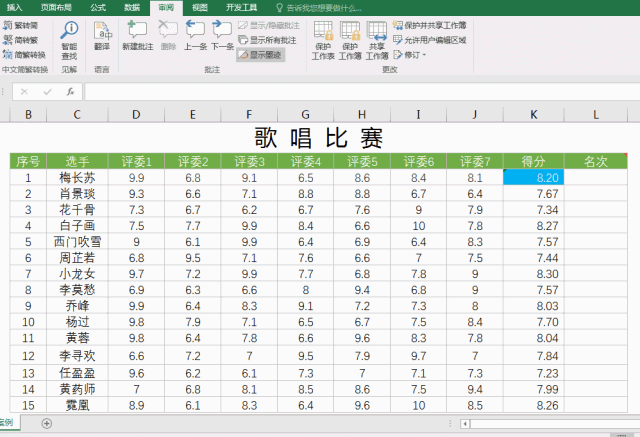
Task: Click Protect Workbook (保护工作簿) icon
Action: 350,40
